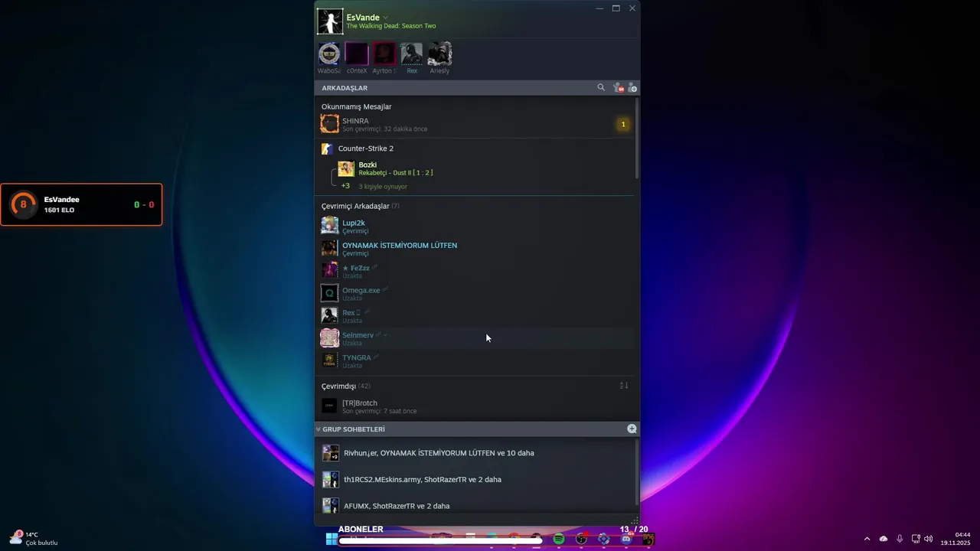Collapse the GRUP SOHBETLERİ panel chevron
The image size is (980, 551).
(x=318, y=429)
